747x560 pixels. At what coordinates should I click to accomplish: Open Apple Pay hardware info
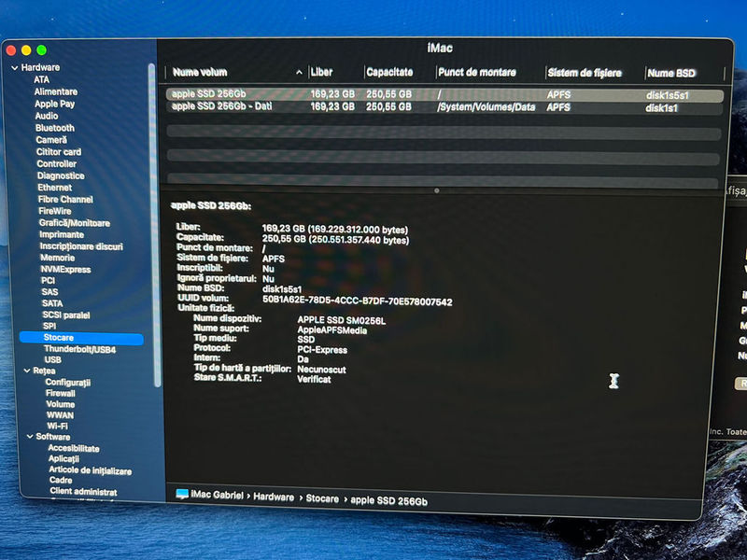pyautogui.click(x=55, y=104)
